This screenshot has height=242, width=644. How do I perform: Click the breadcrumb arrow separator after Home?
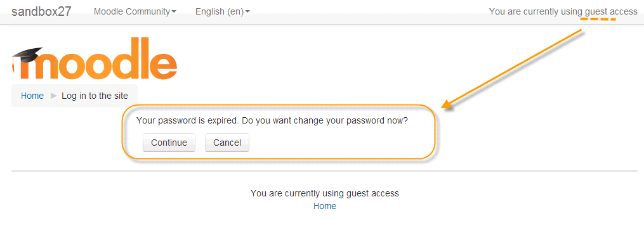click(x=53, y=96)
